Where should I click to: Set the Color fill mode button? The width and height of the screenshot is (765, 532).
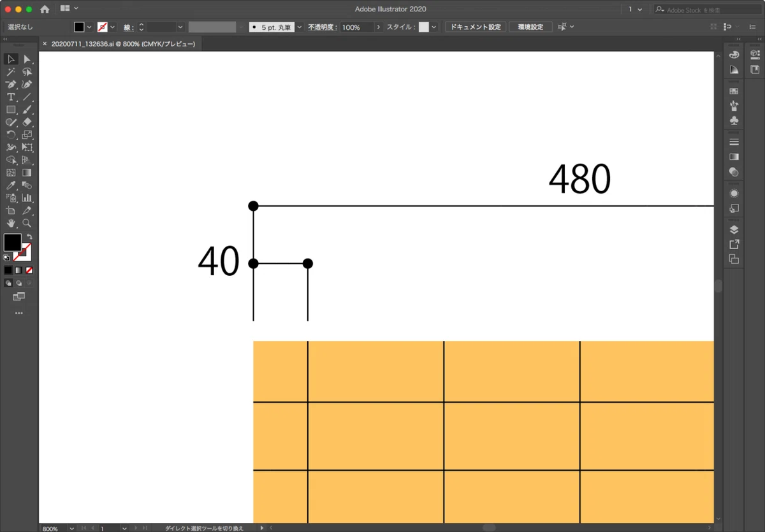tap(8, 270)
